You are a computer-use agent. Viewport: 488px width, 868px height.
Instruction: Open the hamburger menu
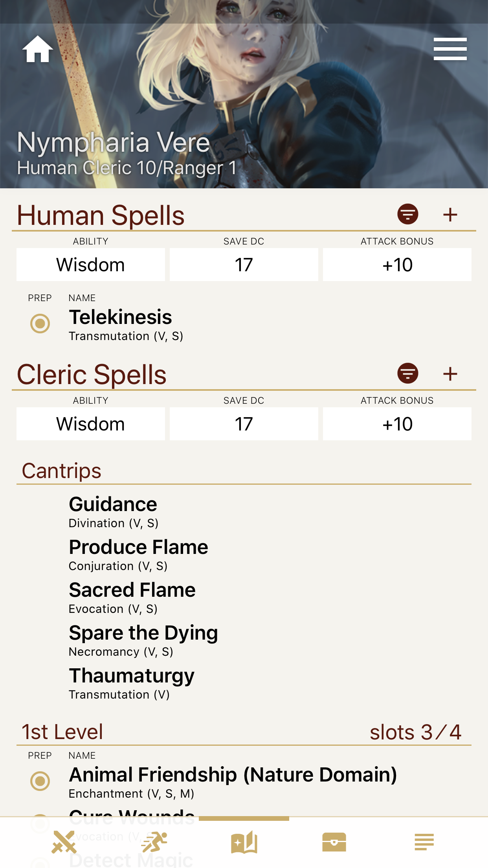point(450,49)
